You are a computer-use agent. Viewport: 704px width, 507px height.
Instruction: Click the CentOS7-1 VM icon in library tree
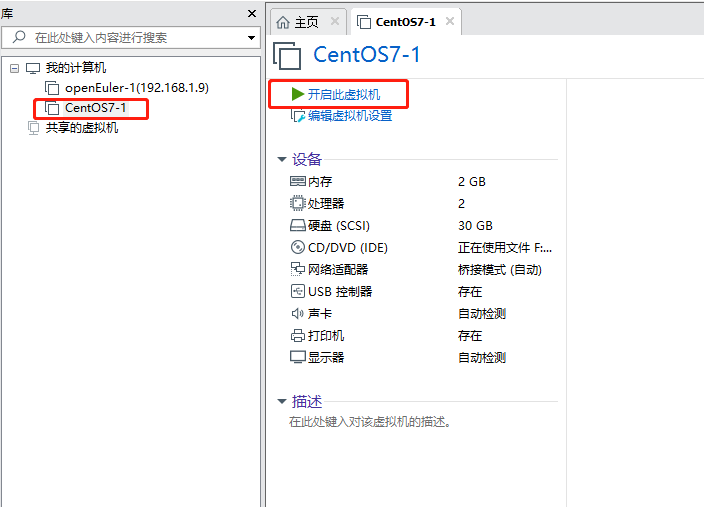52,108
